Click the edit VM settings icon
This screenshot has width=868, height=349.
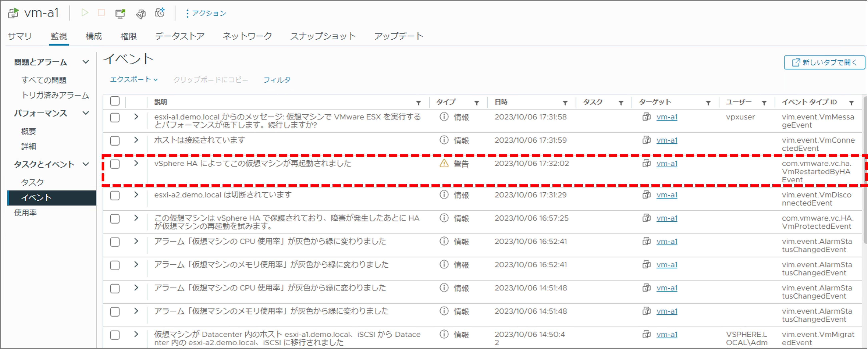pos(141,13)
